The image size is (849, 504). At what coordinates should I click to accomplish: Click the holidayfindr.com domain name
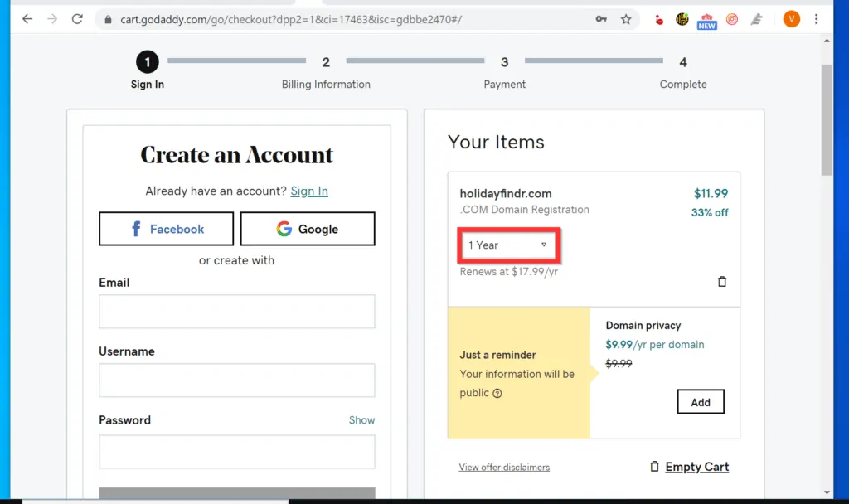click(x=506, y=194)
